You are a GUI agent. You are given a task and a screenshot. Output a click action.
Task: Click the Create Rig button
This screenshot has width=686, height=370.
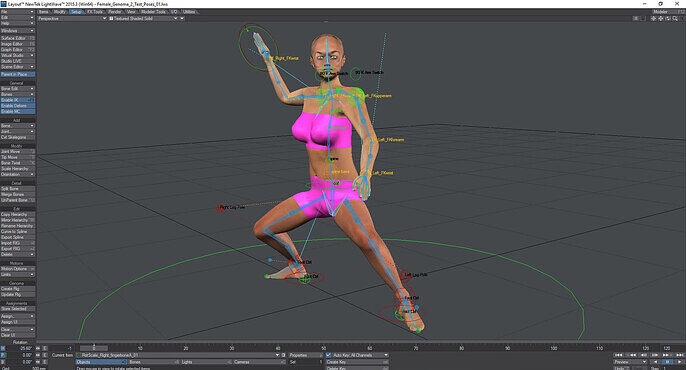(x=18, y=289)
